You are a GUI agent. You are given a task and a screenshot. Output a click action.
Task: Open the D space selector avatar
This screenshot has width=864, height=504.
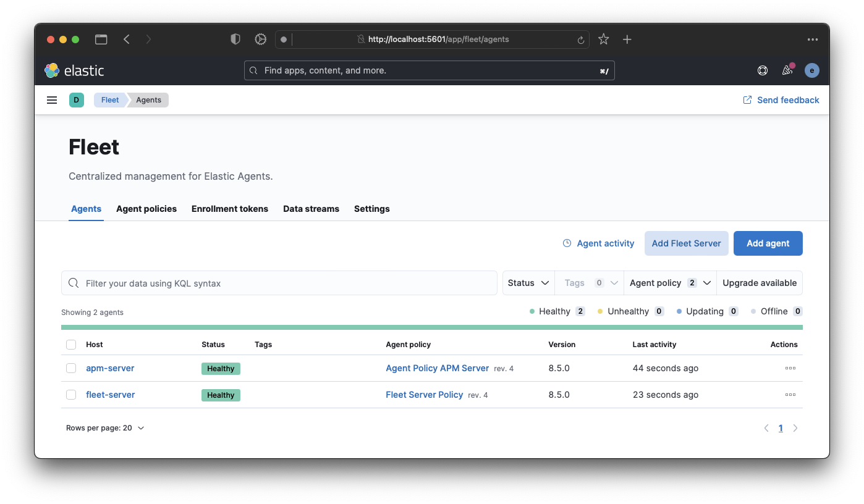(76, 100)
